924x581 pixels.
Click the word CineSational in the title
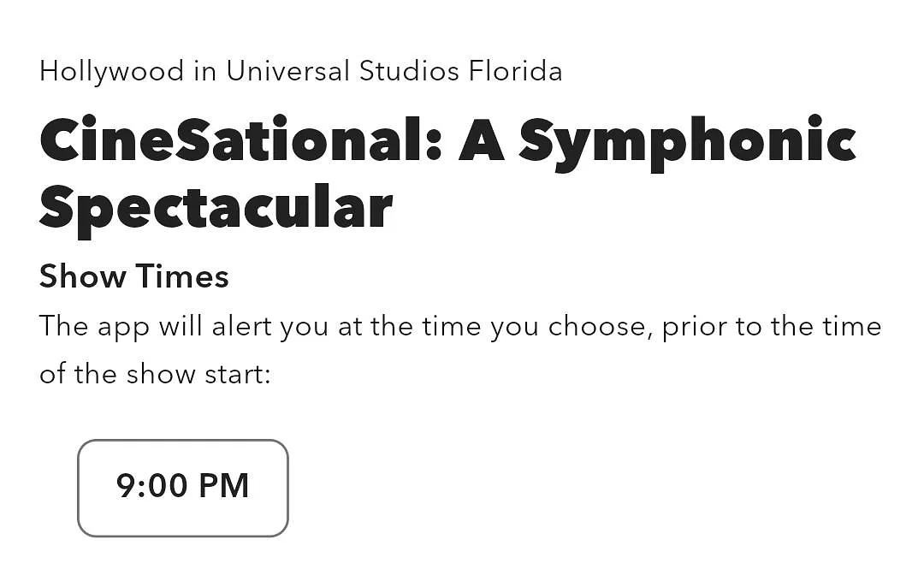pos(240,139)
